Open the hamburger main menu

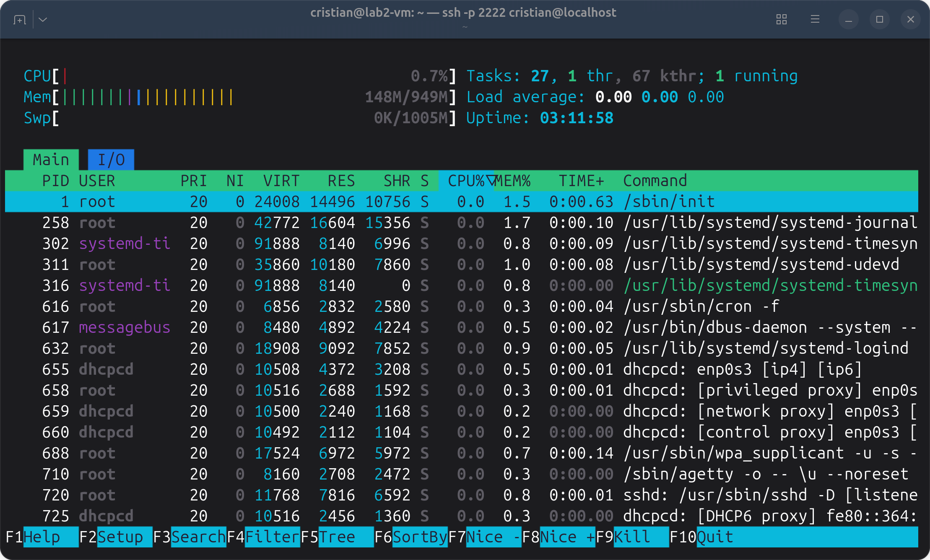[815, 19]
